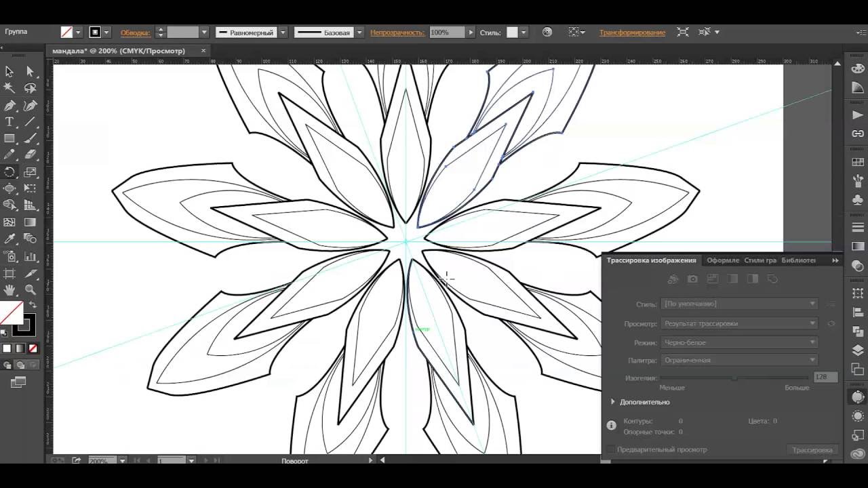Select the Magic Wand tool
This screenshot has width=868, height=488.
tap(9, 88)
